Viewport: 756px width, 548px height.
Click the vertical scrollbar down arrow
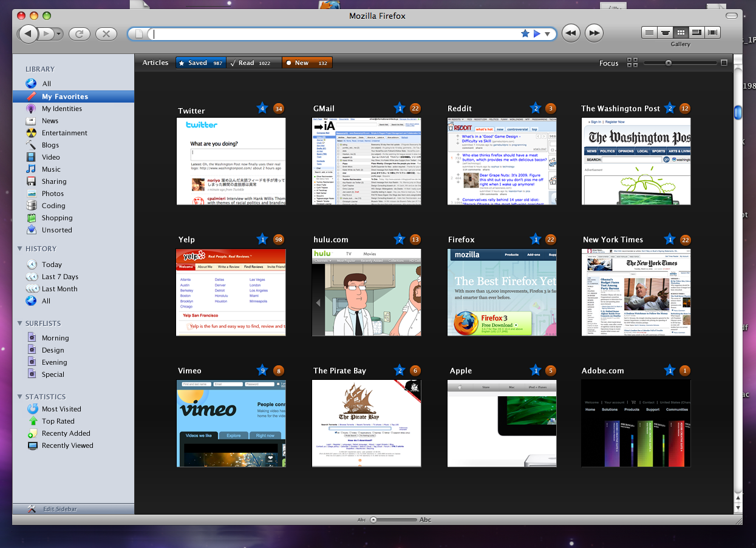[738, 507]
